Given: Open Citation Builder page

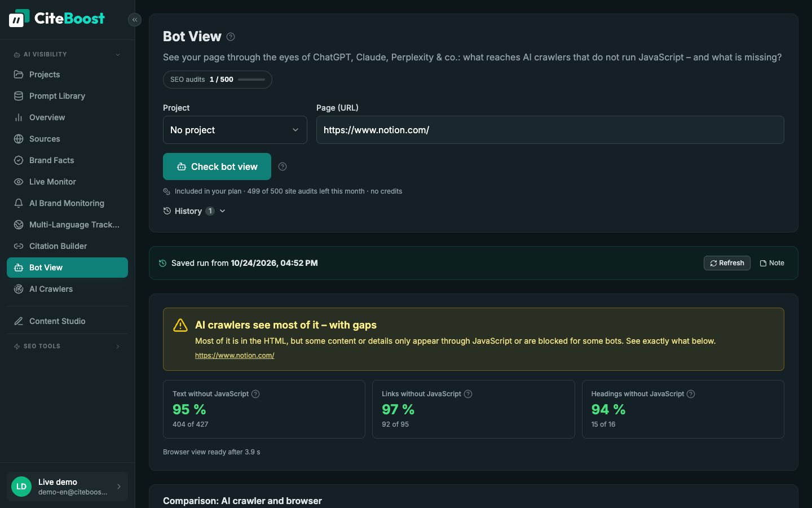Looking at the screenshot, I should click(67, 246).
